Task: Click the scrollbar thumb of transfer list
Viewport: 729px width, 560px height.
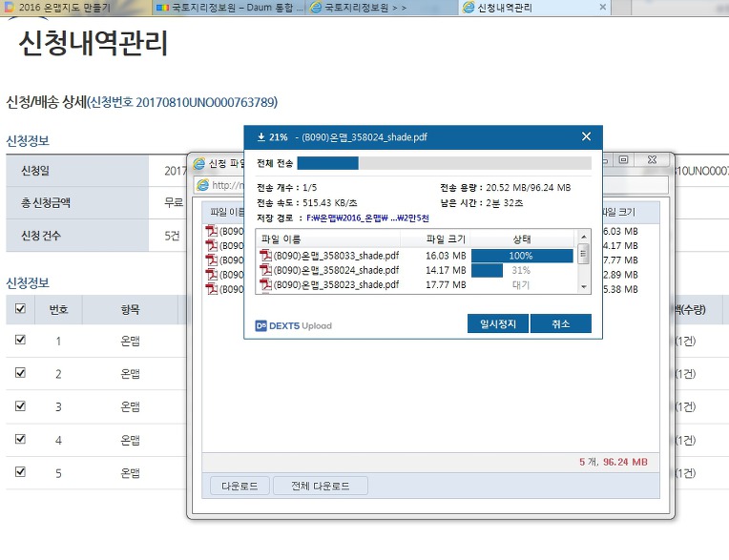Action: (x=584, y=254)
